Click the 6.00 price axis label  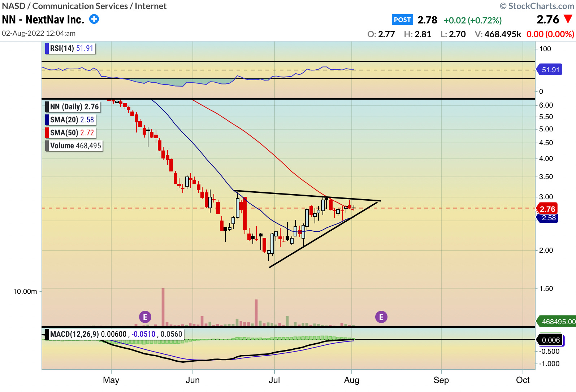(546, 105)
